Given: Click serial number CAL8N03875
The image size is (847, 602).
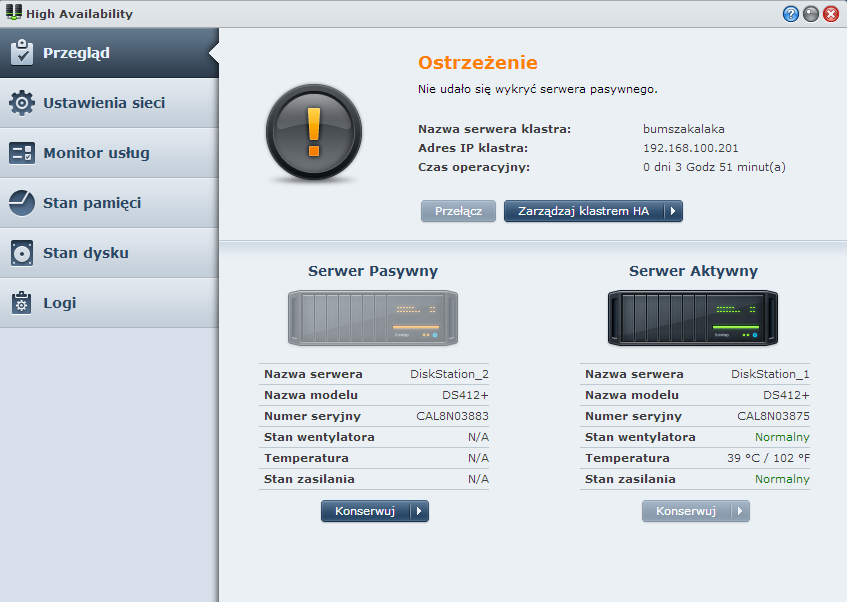Looking at the screenshot, I should pyautogui.click(x=774, y=416).
